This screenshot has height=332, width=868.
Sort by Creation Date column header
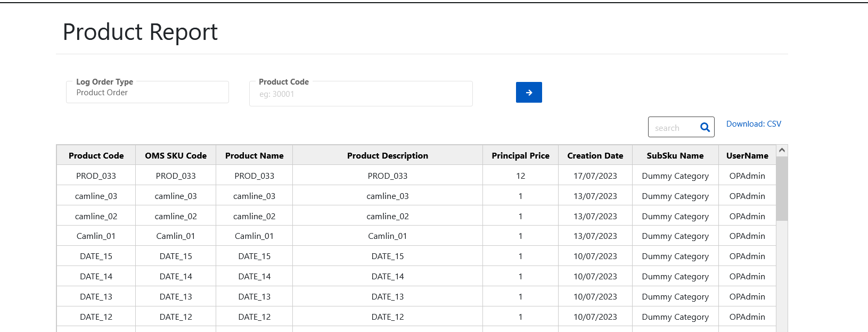595,155
